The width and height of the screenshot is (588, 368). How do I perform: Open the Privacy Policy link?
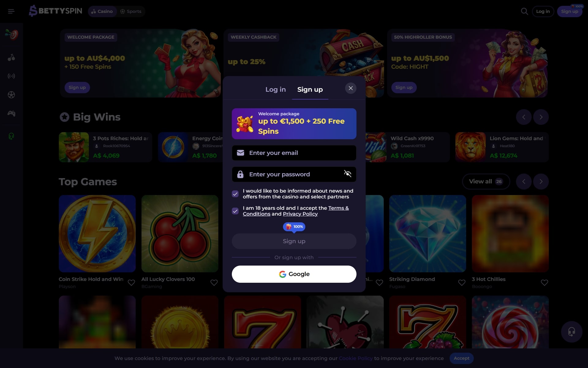300,214
